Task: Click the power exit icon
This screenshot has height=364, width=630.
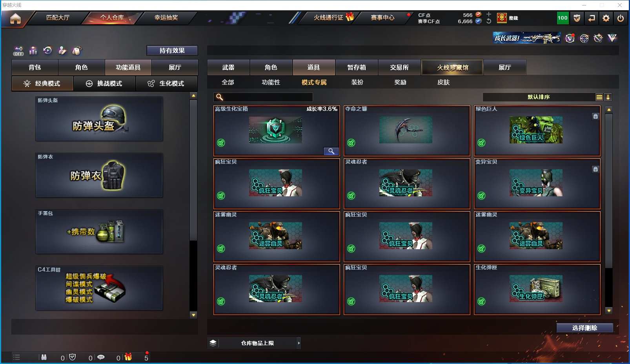Action: pos(620,18)
